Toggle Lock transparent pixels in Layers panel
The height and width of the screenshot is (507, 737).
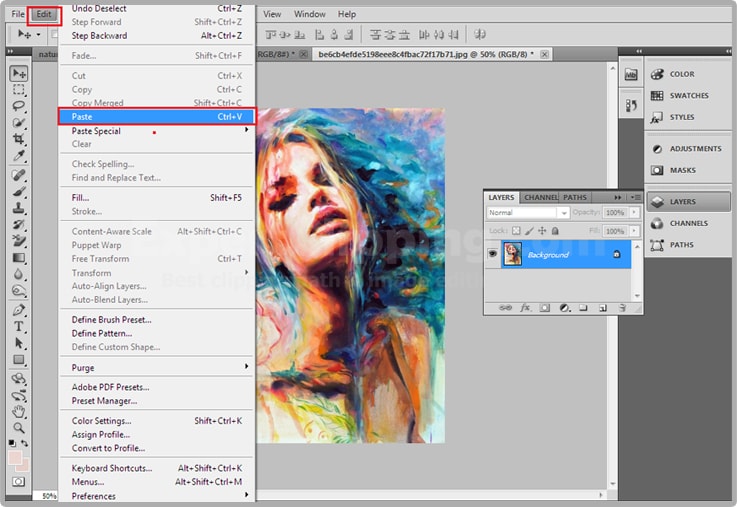[x=516, y=231]
